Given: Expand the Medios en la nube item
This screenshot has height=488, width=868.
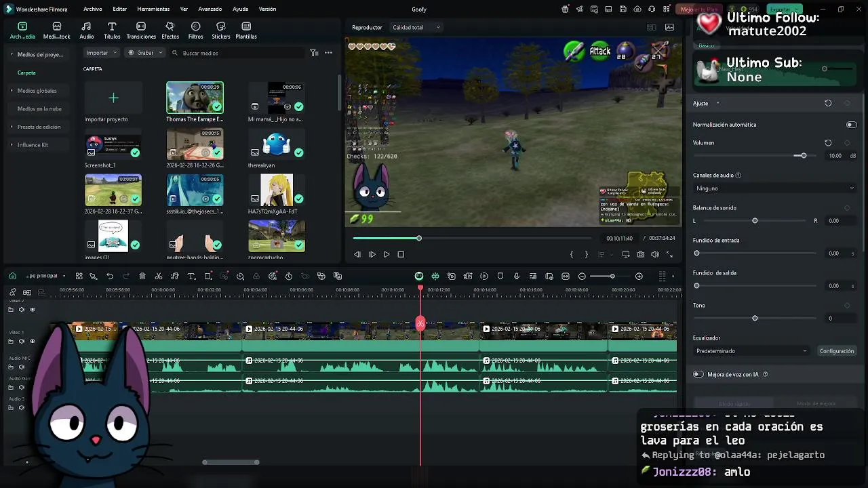Looking at the screenshot, I should point(39,108).
